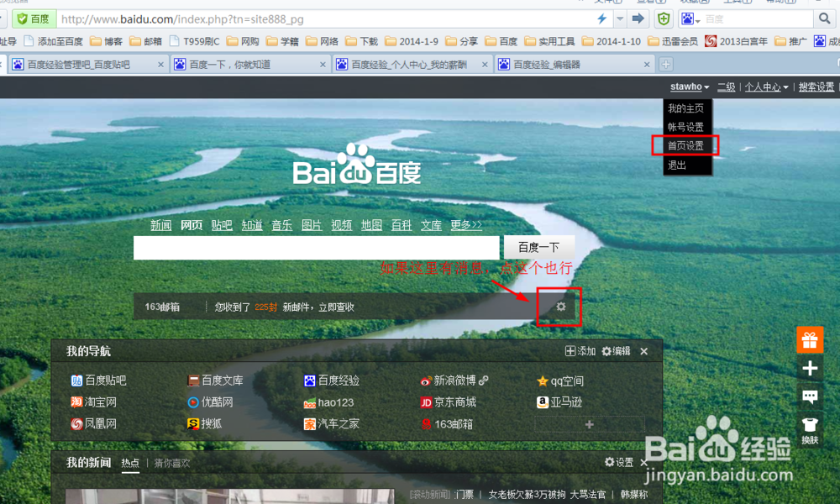
Task: Open 淘宝网 navigation shortcut
Action: pos(94,402)
